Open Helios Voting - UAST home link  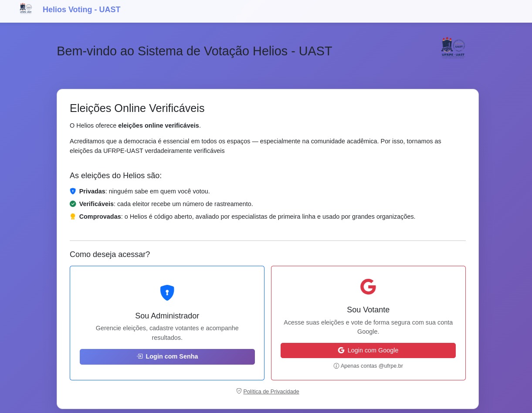pos(81,10)
